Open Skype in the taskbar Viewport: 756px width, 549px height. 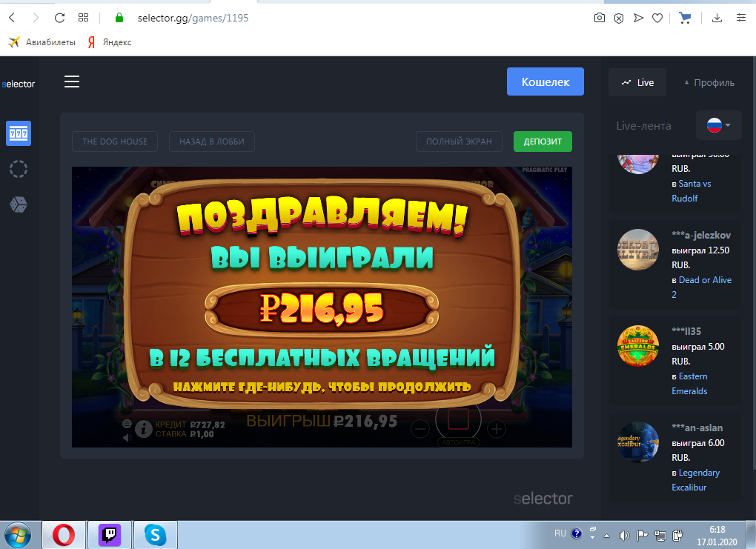155,535
